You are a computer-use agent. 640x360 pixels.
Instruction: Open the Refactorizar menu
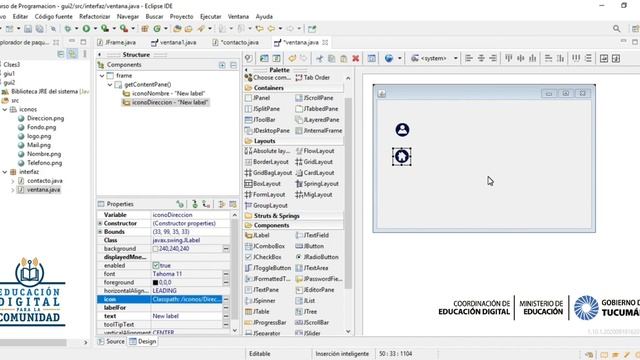[x=95, y=16]
